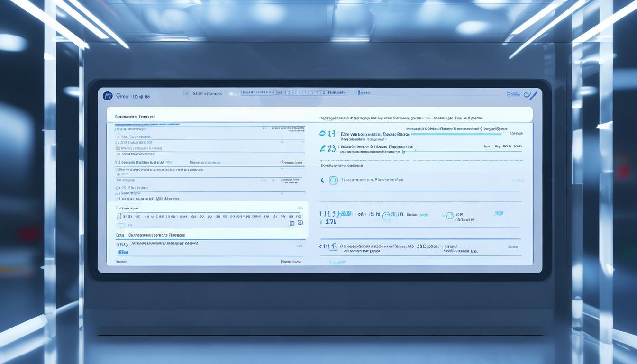Expand the second numbered entry in the right panel
The width and height of the screenshot is (637, 364).
(328, 148)
